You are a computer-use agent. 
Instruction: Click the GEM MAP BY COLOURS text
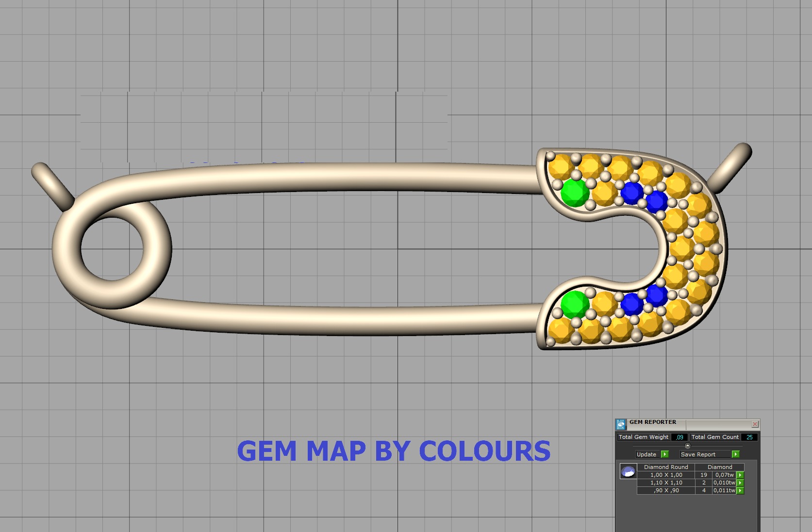(394, 451)
